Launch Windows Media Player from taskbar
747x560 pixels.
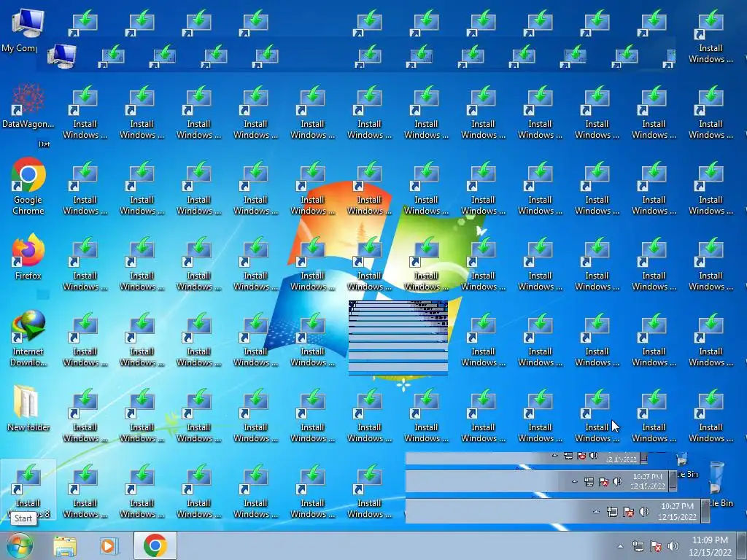pyautogui.click(x=109, y=546)
